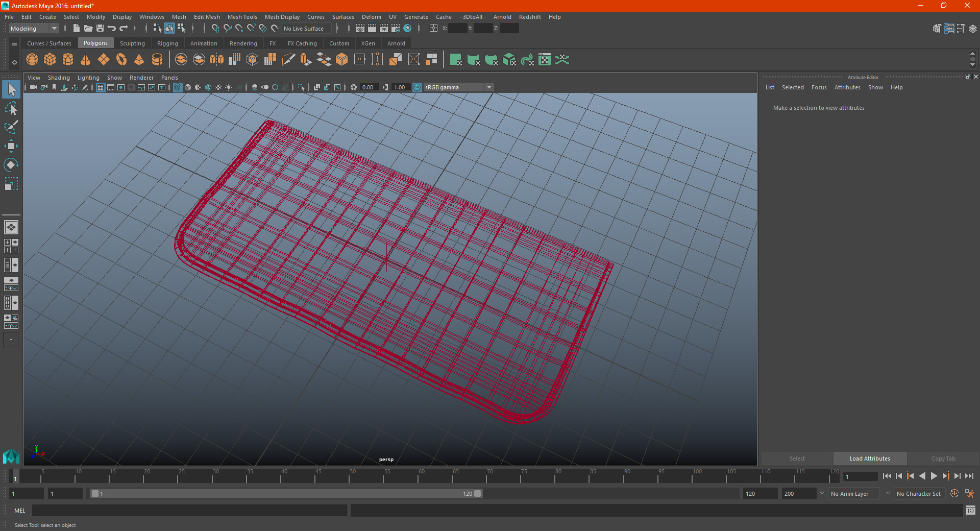Screen dimensions: 980x531
Task: Activate the Lasso Select tool
Action: tap(11, 108)
